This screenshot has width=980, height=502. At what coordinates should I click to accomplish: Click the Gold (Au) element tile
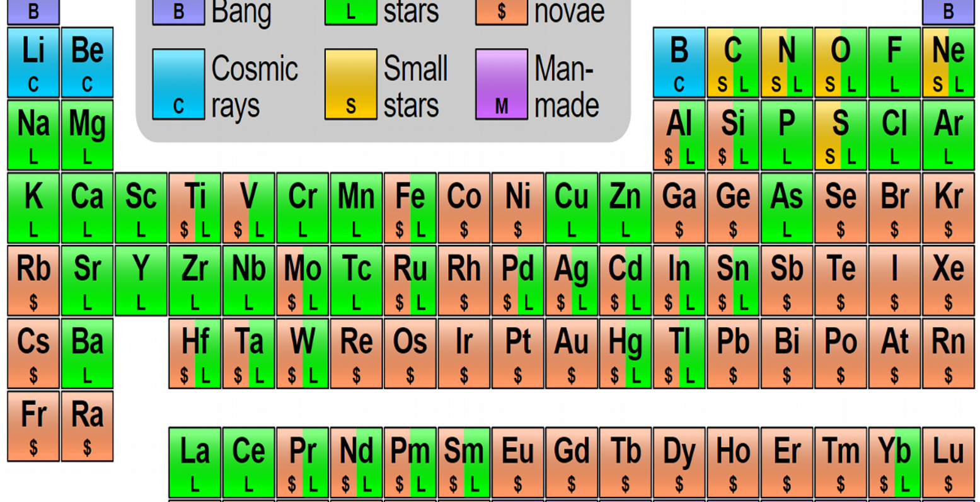click(x=572, y=353)
